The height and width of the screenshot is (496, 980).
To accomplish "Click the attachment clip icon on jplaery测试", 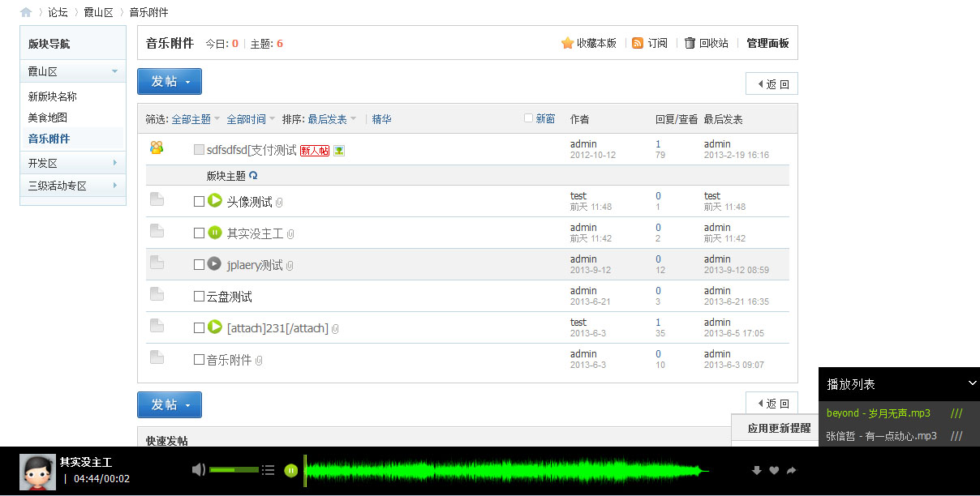I will click(x=290, y=266).
